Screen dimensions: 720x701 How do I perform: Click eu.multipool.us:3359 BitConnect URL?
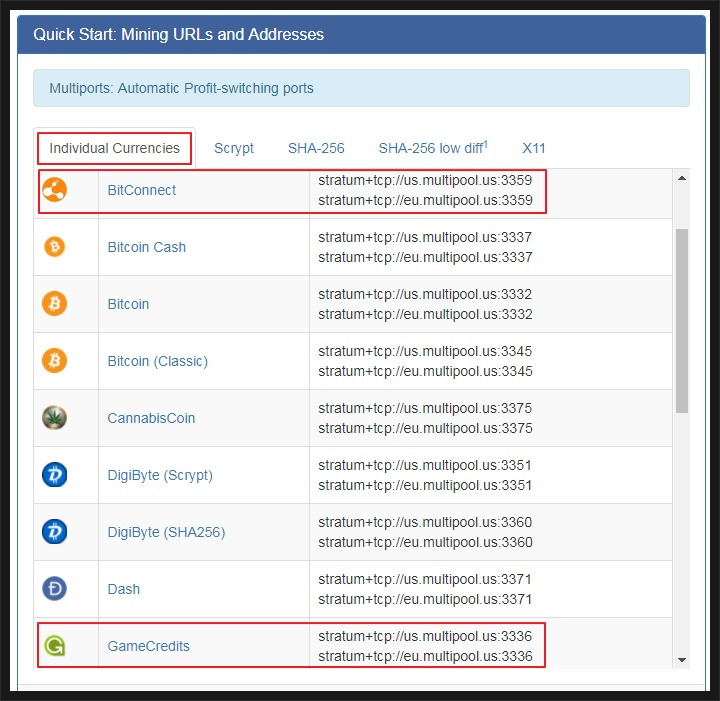click(x=425, y=200)
